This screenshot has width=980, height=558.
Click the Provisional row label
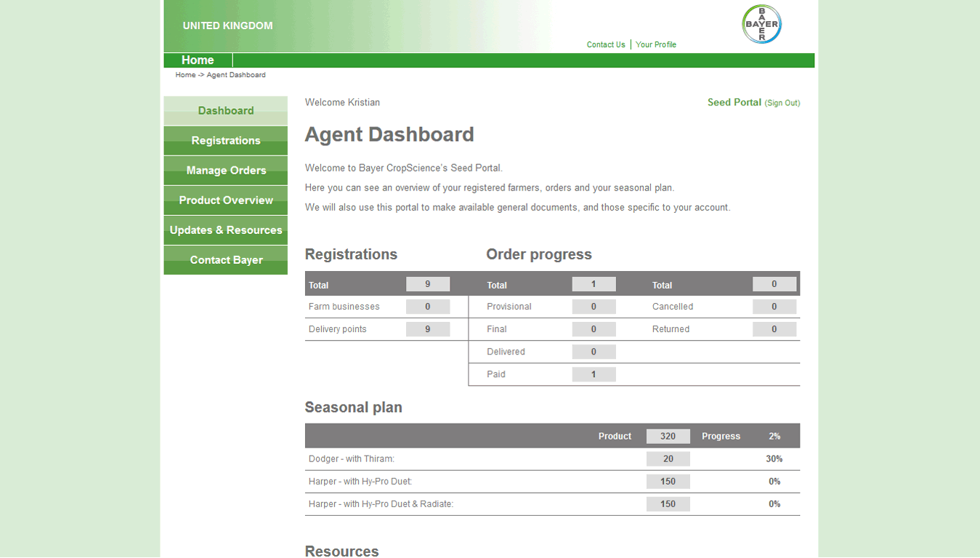coord(509,307)
